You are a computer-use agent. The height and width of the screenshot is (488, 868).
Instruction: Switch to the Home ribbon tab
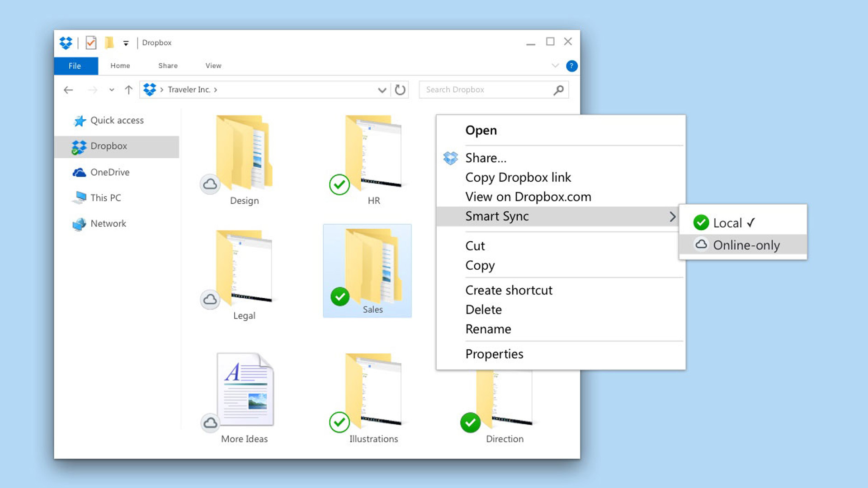(120, 66)
